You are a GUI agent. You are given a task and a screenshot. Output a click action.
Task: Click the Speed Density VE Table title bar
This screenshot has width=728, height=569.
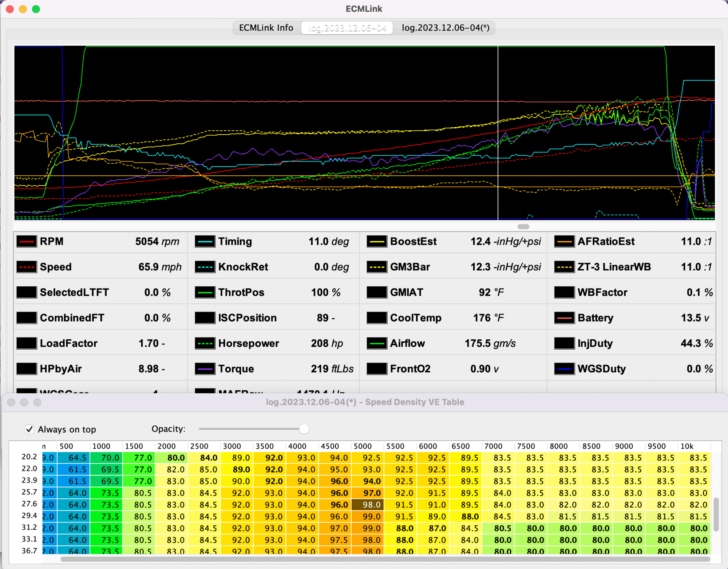coord(365,402)
